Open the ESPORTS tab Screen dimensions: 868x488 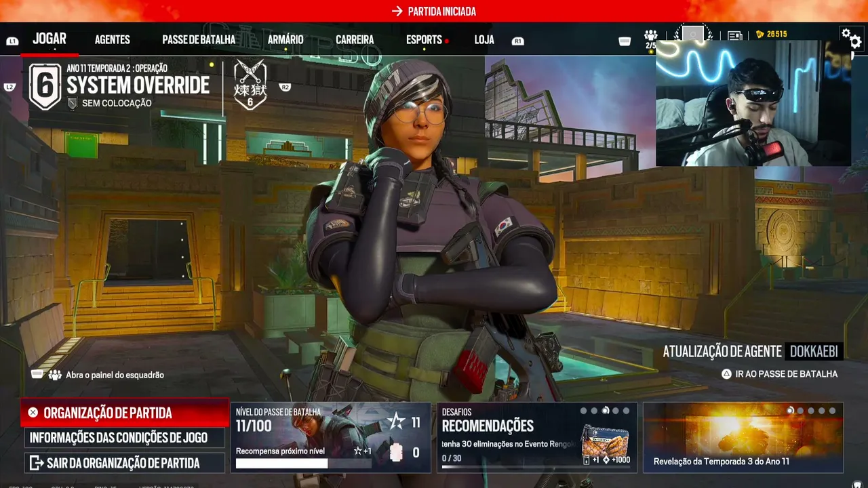(x=425, y=40)
